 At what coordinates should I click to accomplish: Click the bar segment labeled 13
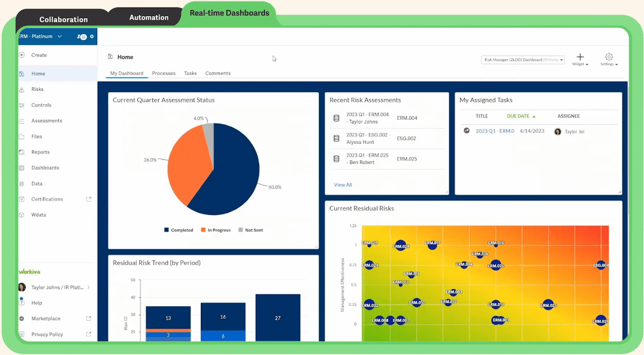pos(168,318)
